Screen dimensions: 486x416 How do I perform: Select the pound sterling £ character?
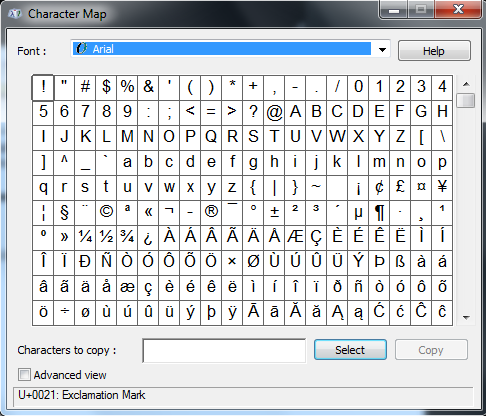400,187
